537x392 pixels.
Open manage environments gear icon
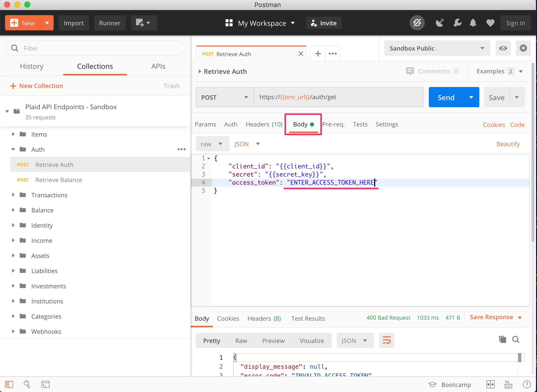click(x=523, y=48)
